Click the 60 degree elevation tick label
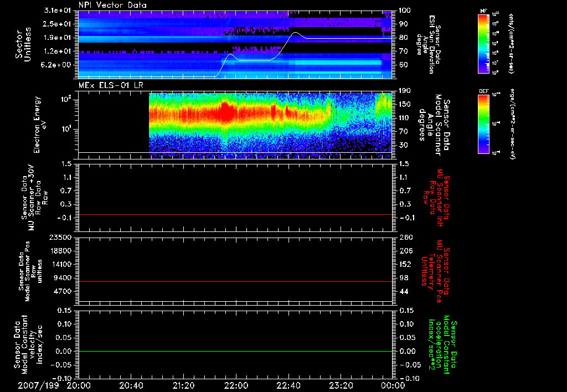Viewport: 567px width, 392px height. [x=403, y=65]
